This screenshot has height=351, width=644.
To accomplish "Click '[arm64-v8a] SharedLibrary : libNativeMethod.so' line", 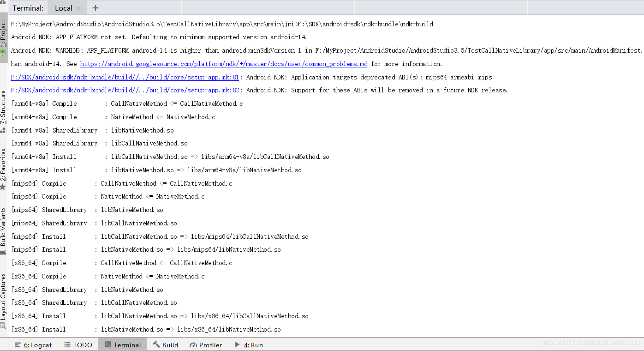I will coord(92,130).
